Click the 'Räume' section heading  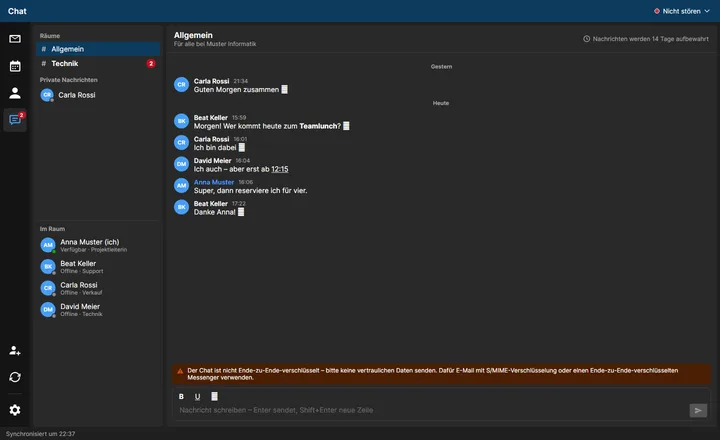pyautogui.click(x=50, y=36)
